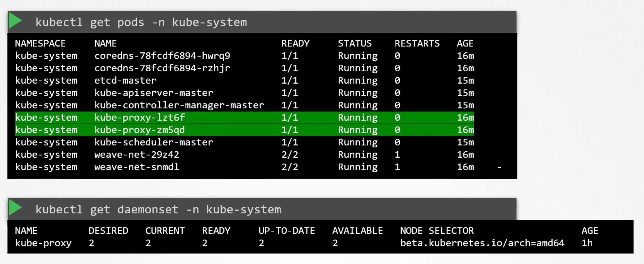The width and height of the screenshot is (644, 264).
Task: Click the NAME header in the daemonset table
Action: pos(26,230)
